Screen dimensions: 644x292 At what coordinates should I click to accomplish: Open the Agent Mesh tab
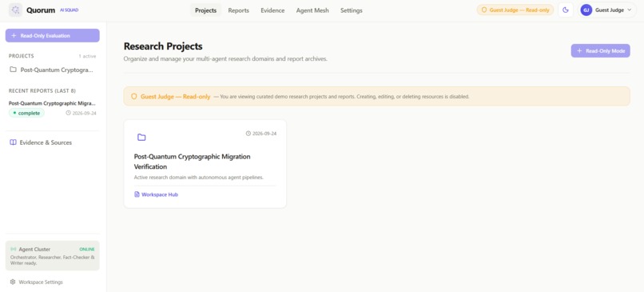tap(312, 10)
